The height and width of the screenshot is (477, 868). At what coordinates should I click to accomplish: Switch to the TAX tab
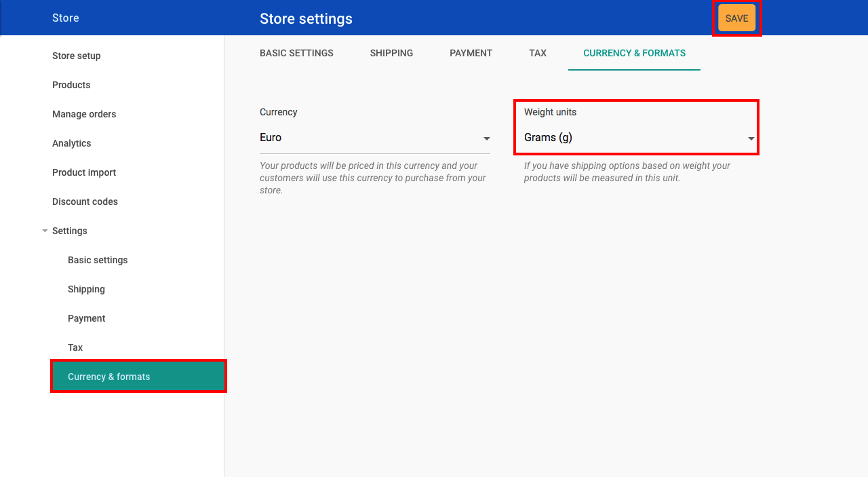pos(538,53)
